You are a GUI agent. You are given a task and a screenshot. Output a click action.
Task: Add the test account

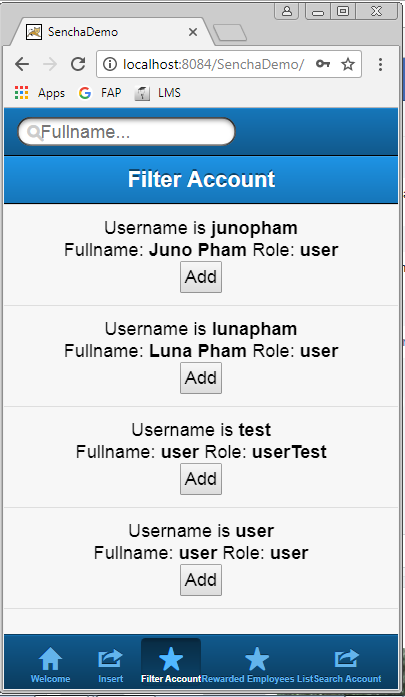201,479
